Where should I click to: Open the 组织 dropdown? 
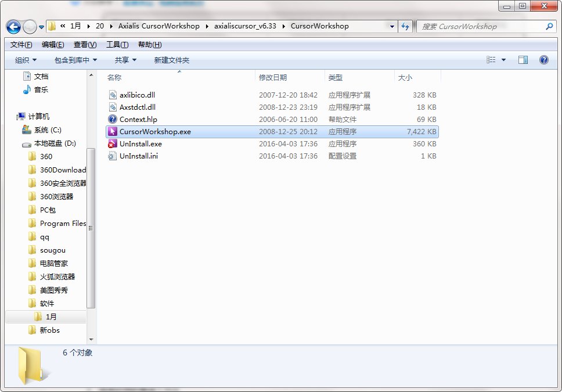(x=26, y=60)
